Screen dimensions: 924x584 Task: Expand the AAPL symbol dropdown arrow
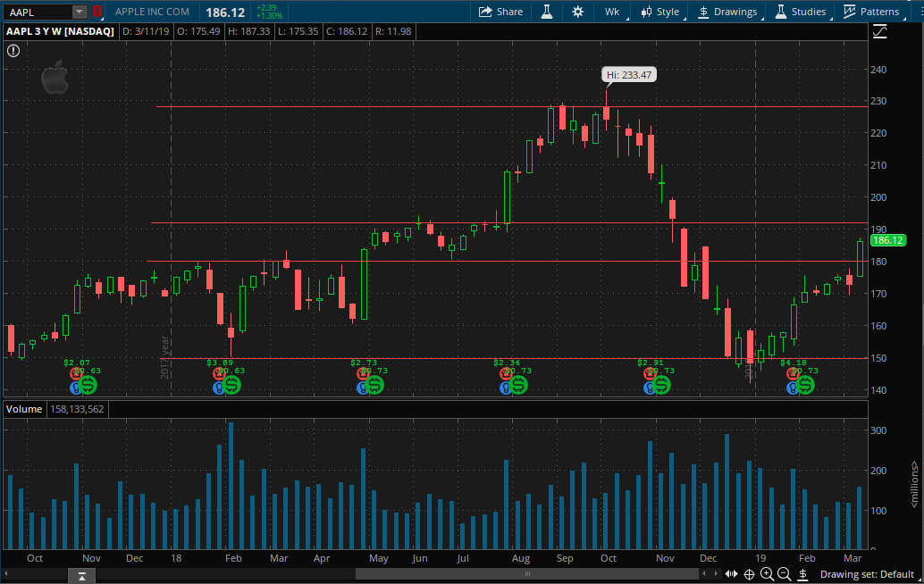tap(79, 12)
